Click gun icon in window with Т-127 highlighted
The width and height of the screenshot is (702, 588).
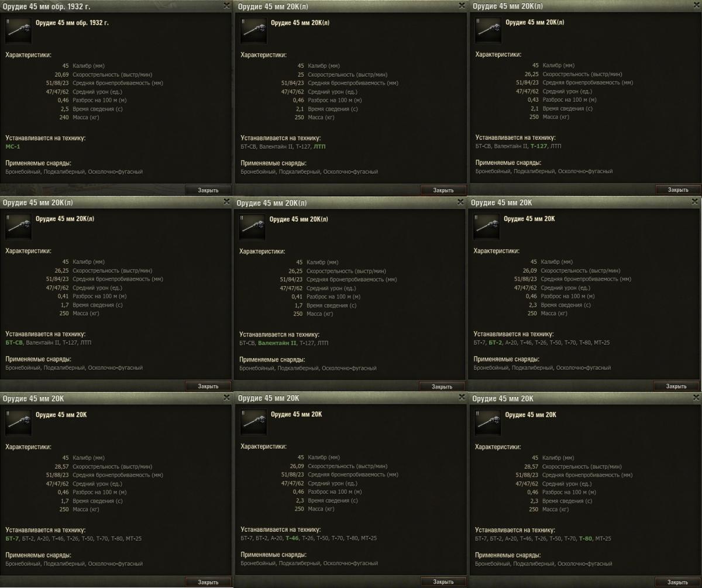point(488,30)
